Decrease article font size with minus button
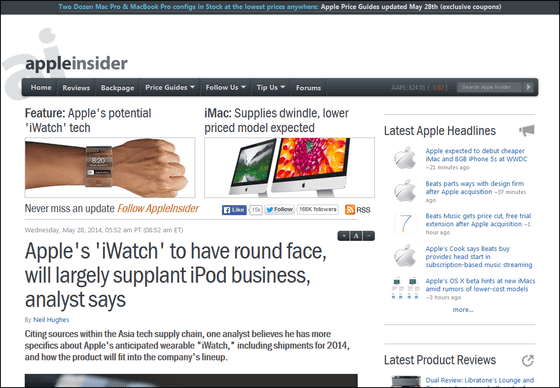 click(x=369, y=236)
